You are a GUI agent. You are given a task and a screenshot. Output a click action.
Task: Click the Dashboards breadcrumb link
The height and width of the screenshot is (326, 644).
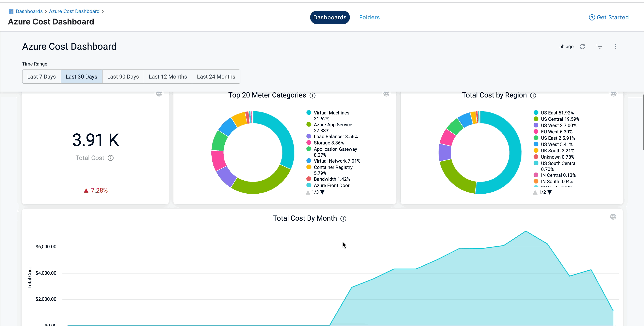coord(29,11)
